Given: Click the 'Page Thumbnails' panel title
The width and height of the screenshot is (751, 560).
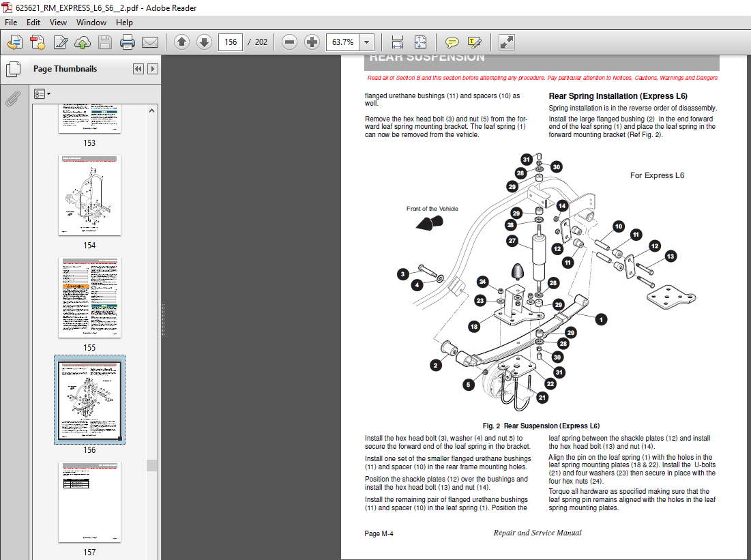Looking at the screenshot, I should tap(65, 69).
